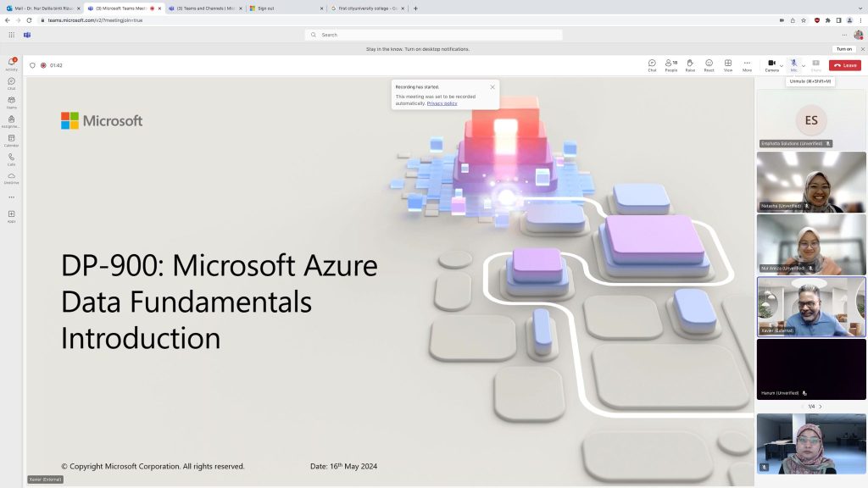Advance participant gallery with next chevron
The image size is (868, 488).
click(820, 406)
